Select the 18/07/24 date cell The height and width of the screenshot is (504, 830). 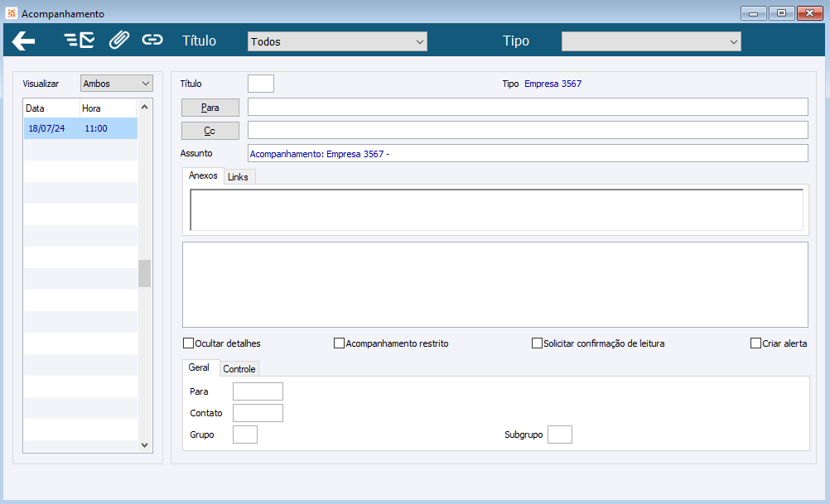coord(46,128)
